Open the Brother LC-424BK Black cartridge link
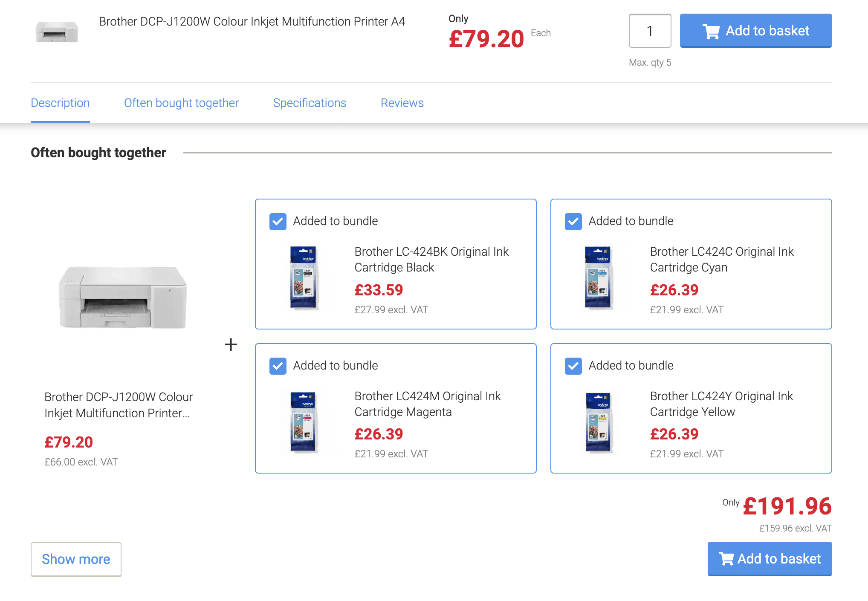 431,259
